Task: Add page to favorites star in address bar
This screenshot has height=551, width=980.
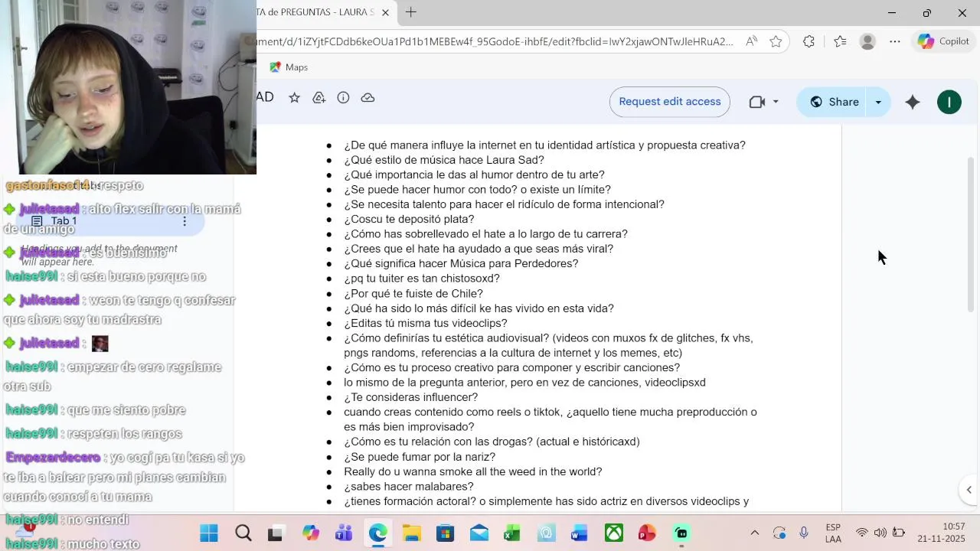Action: (x=776, y=41)
